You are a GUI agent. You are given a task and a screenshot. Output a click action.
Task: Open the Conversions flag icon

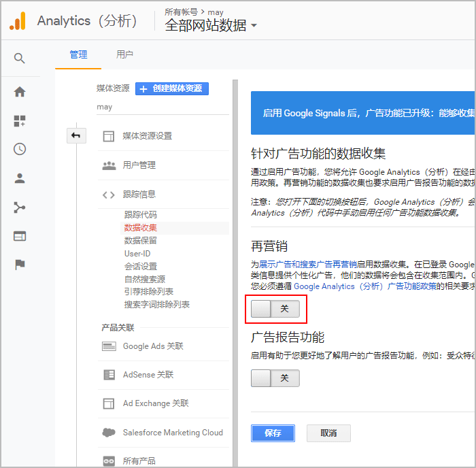(x=20, y=265)
